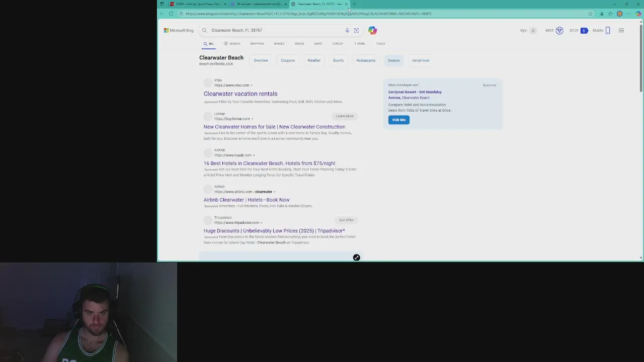Screen dimensions: 644x362
Task: Open a new browser tab with plus icon
Action: [355, 4]
